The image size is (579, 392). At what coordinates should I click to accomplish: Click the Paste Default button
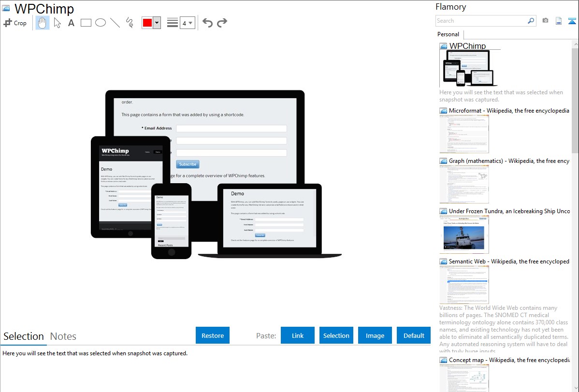(414, 335)
